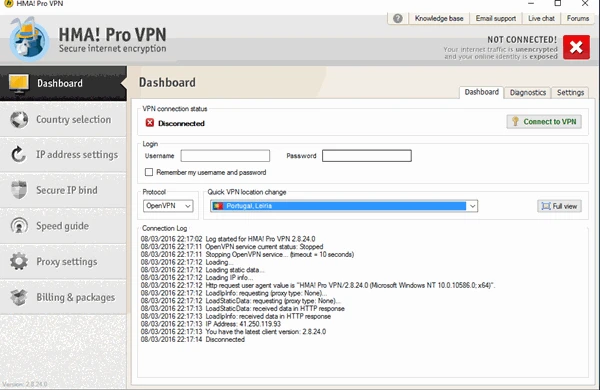Toggle Remember my username and password checkbox
Image resolution: width=600 pixels, height=390 pixels.
149,172
